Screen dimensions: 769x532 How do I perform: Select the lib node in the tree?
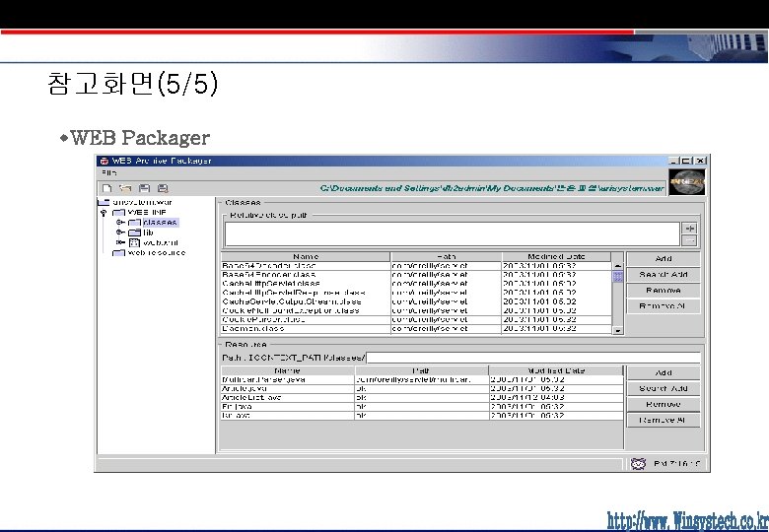click(148, 233)
